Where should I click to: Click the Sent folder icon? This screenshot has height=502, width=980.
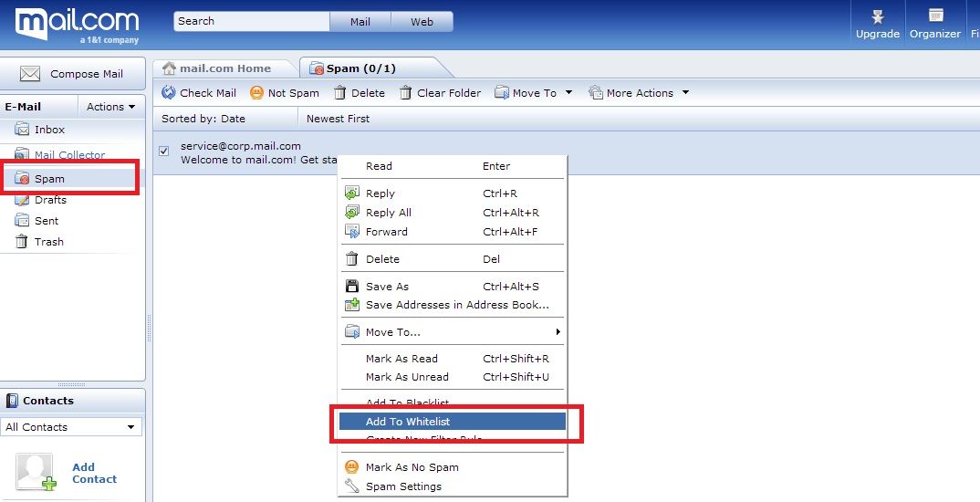click(x=22, y=221)
